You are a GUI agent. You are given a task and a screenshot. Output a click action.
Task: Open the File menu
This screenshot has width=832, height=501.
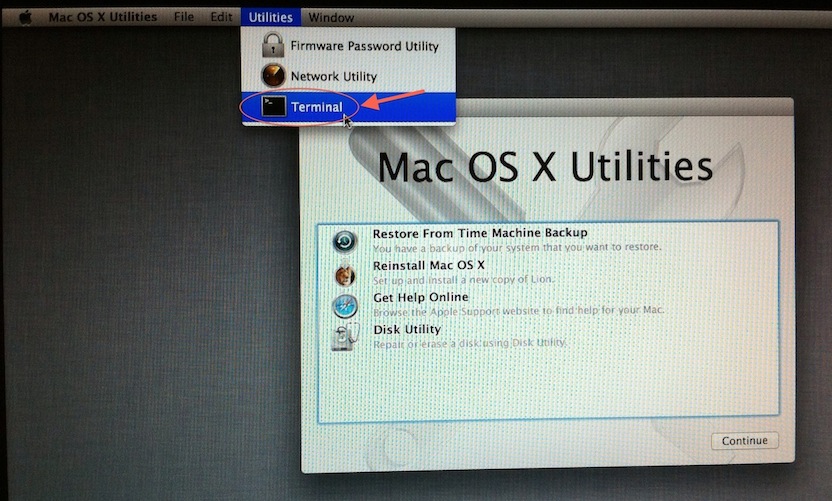click(x=184, y=17)
